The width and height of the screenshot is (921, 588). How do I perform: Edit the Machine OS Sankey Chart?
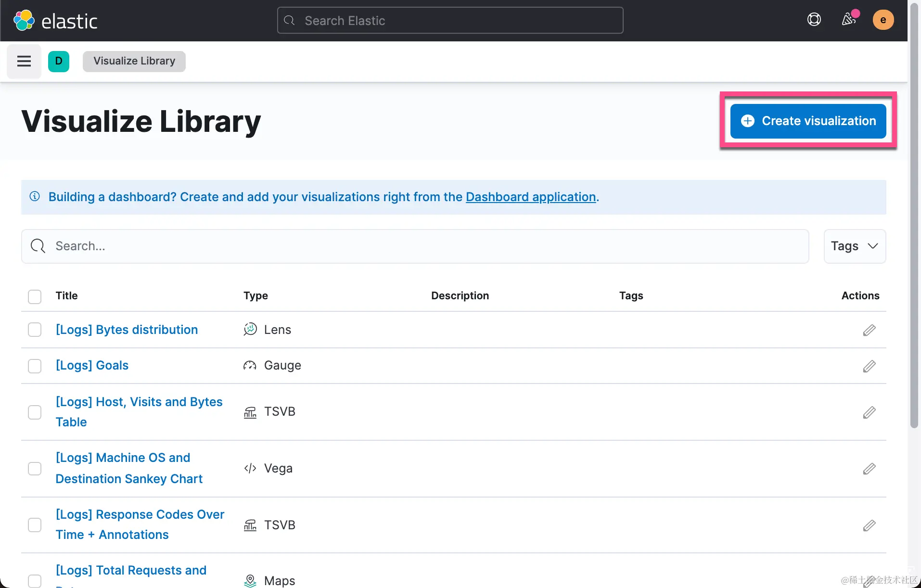point(869,469)
